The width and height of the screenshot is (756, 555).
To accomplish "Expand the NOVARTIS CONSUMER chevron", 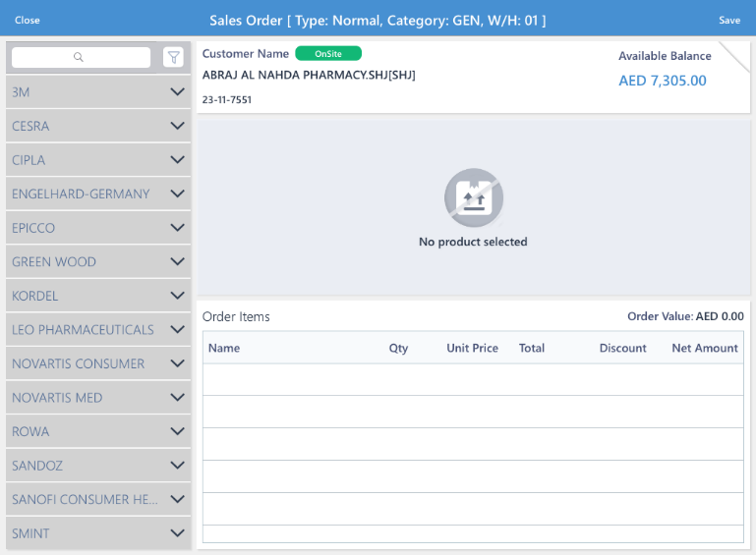I will [177, 363].
